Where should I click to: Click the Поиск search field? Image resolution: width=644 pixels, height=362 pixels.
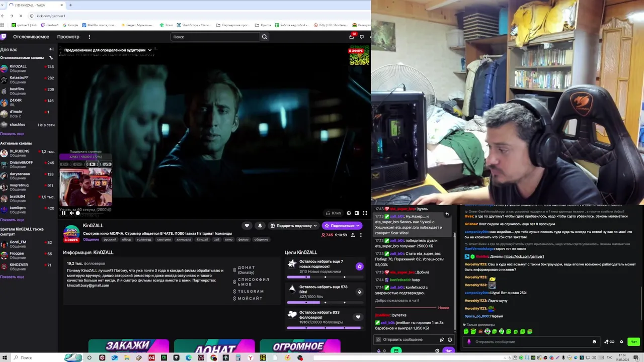(215, 37)
